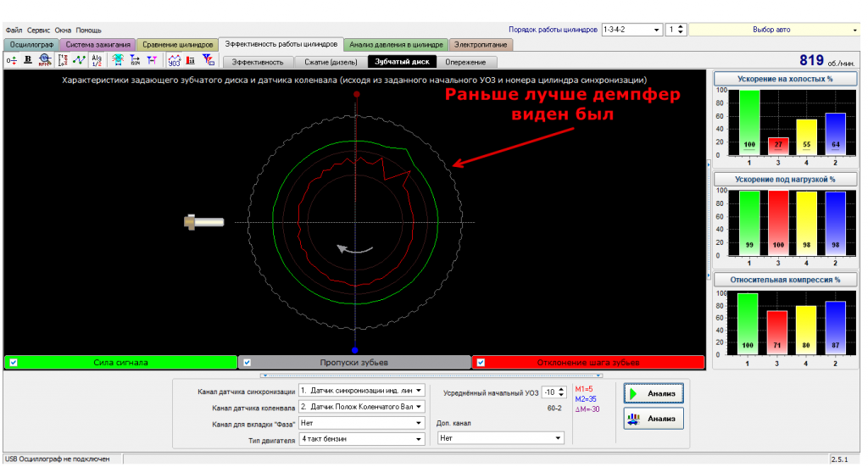The image size is (868, 467).
Task: Click the cylinder number stepper next to 1-3-4-2
Action: [681, 30]
